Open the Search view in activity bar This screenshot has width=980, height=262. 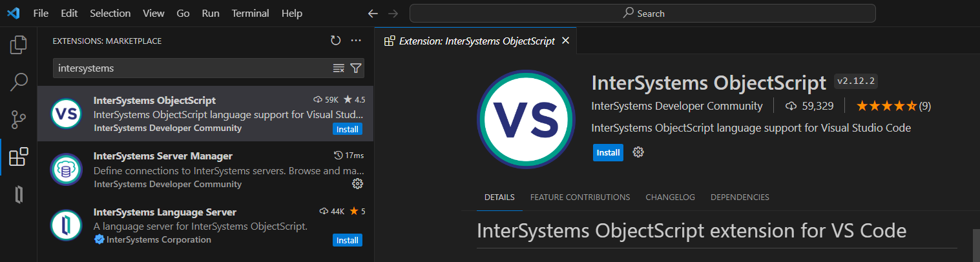pyautogui.click(x=19, y=82)
